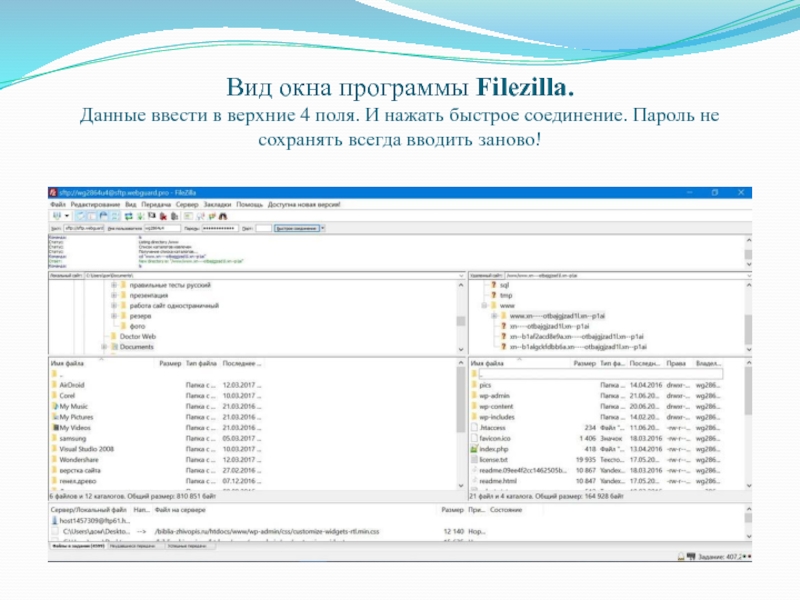
Task: Click the process queue toolbar icon
Action: 140,216
